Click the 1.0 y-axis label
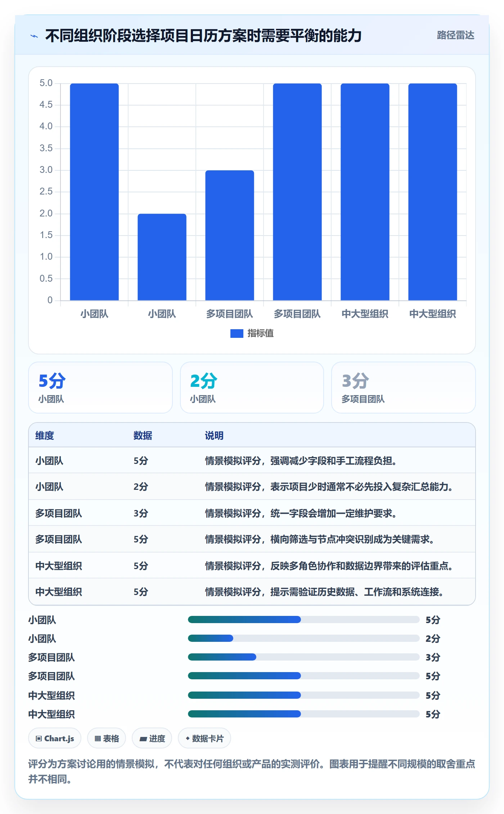The image size is (504, 814). tap(46, 256)
